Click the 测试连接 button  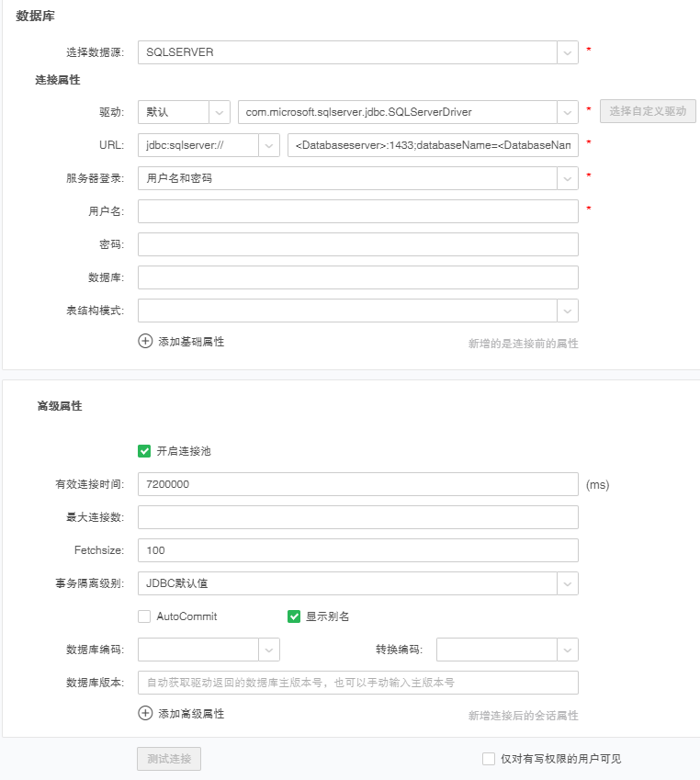(x=169, y=759)
